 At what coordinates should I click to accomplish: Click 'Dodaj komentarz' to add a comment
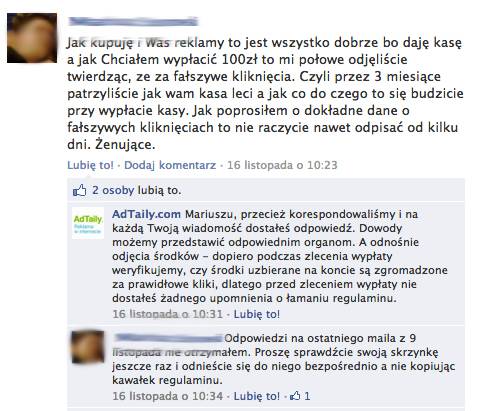point(170,165)
